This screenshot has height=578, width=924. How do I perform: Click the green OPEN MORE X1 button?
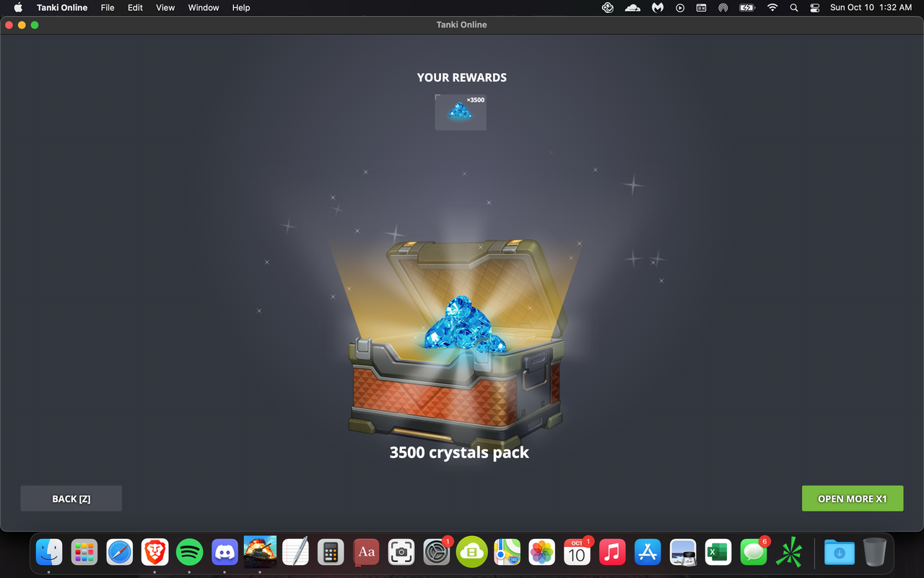click(852, 499)
